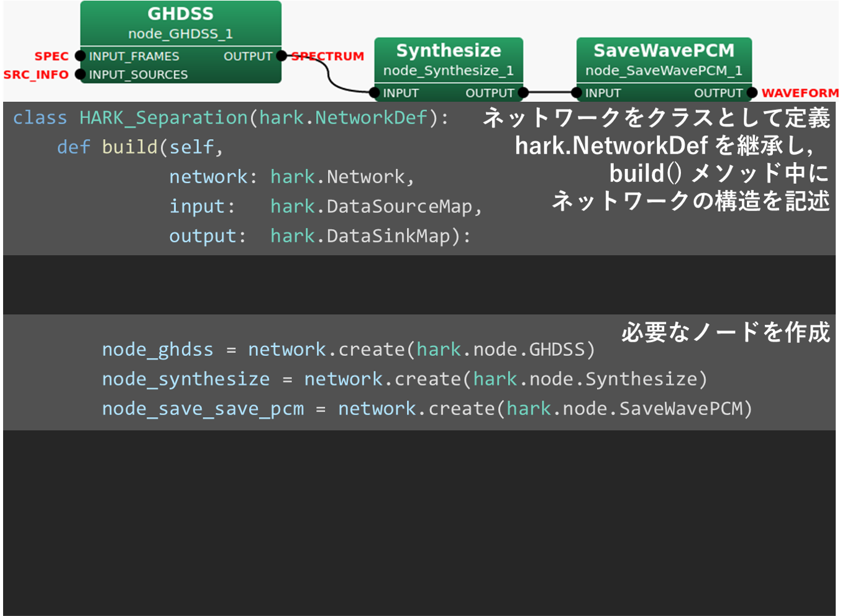Select the WAVEFORM label
845x616 pixels.
(x=800, y=93)
